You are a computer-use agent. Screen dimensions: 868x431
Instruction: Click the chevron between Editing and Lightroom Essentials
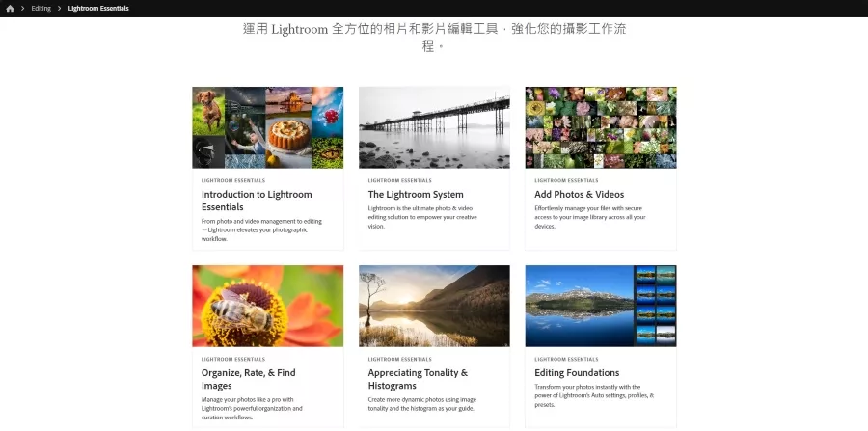click(59, 9)
